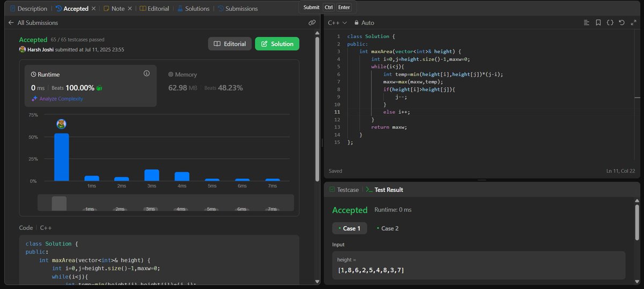Click the 'Runtime: 0 ms' result text
Image resolution: width=644 pixels, height=289 pixels.
pyautogui.click(x=393, y=210)
